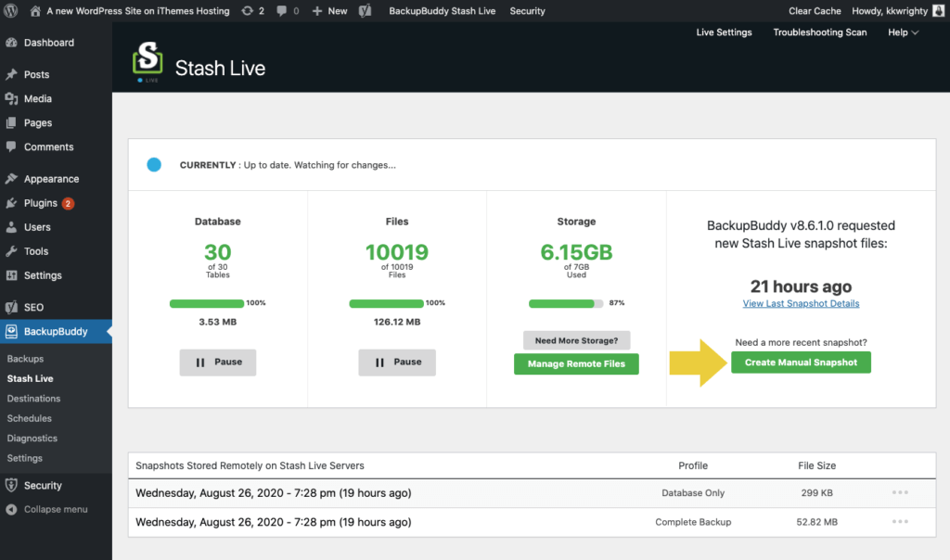The width and height of the screenshot is (950, 560).
Task: Click Create Manual Snapshot button
Action: click(801, 362)
